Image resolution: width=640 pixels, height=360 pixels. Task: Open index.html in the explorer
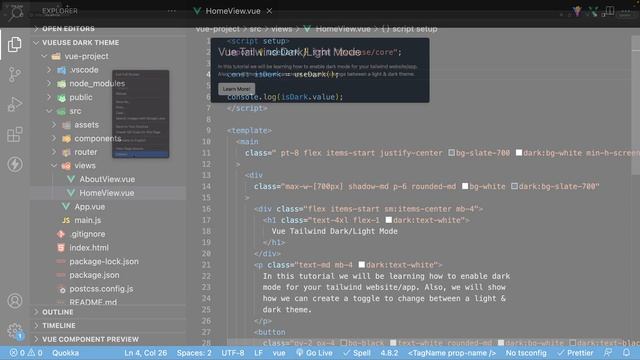89,248
